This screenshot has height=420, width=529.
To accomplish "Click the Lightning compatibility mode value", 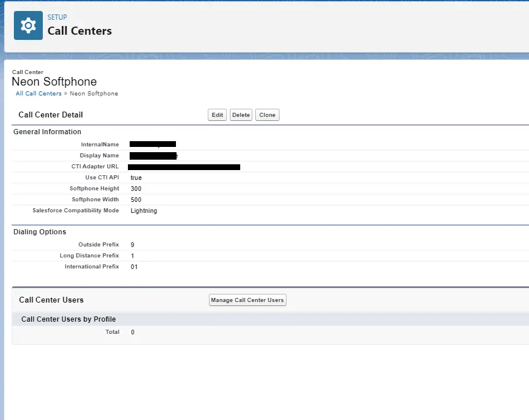I will 144,211.
